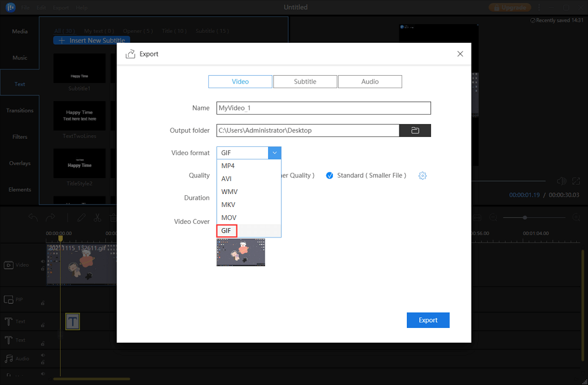Click the timeline horizontal scrollbar
588x385 pixels.
(92, 379)
